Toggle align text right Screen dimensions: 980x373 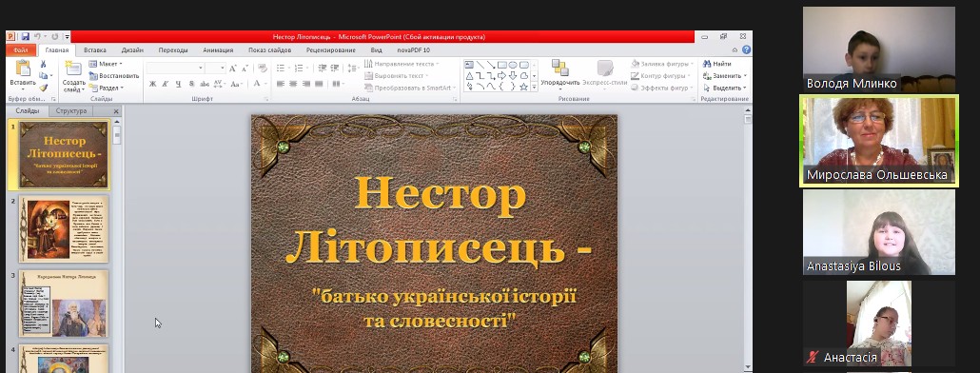(x=306, y=84)
